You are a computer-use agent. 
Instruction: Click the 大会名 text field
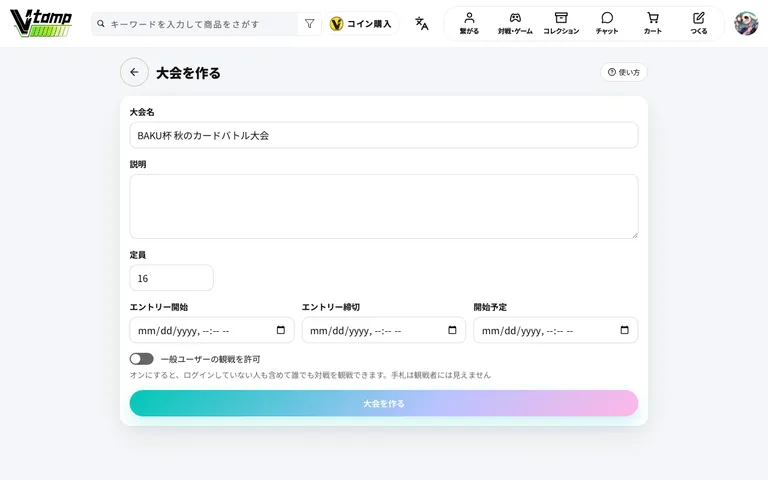[x=384, y=135]
